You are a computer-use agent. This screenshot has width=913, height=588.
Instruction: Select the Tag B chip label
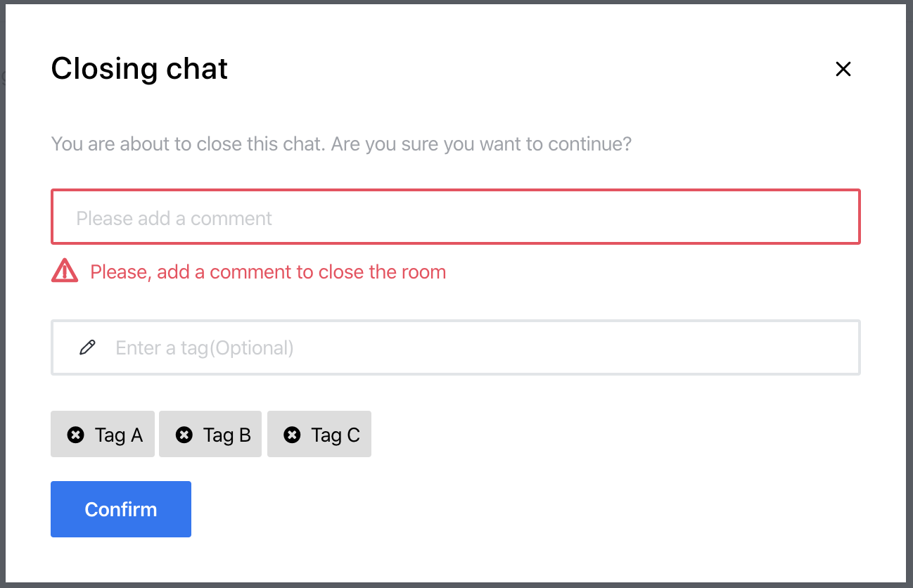(x=227, y=435)
